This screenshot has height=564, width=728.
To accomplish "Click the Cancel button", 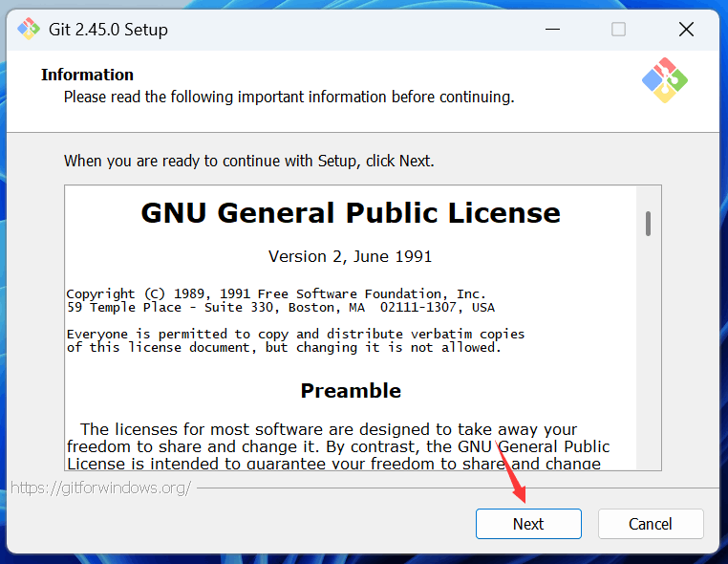I will 651,524.
